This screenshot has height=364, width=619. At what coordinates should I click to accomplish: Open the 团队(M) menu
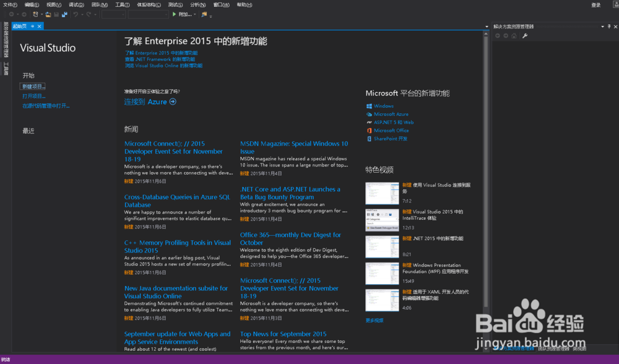point(100,5)
